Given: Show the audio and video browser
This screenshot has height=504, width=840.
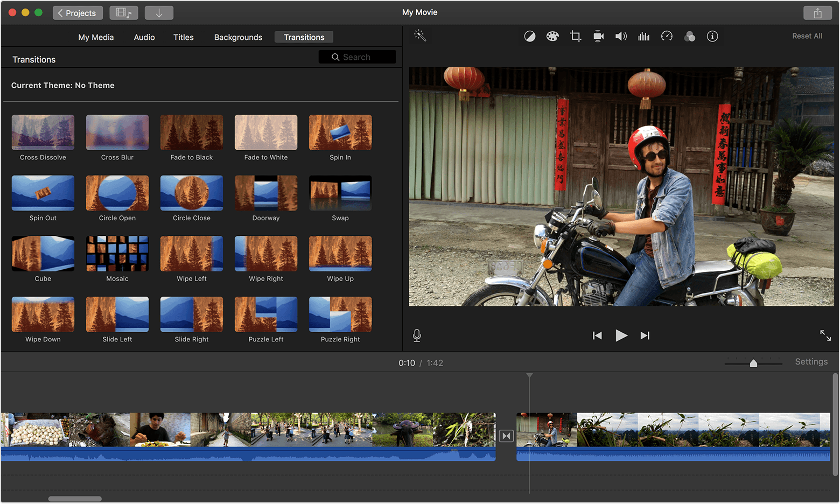Looking at the screenshot, I should (124, 12).
